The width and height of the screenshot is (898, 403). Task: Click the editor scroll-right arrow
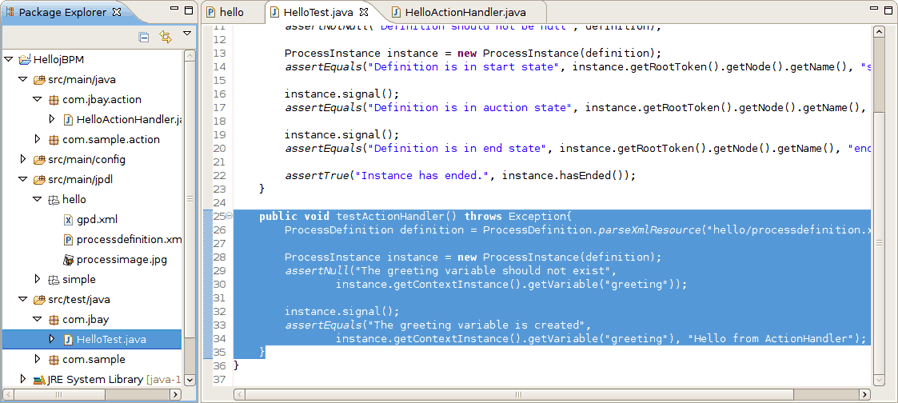(866, 394)
